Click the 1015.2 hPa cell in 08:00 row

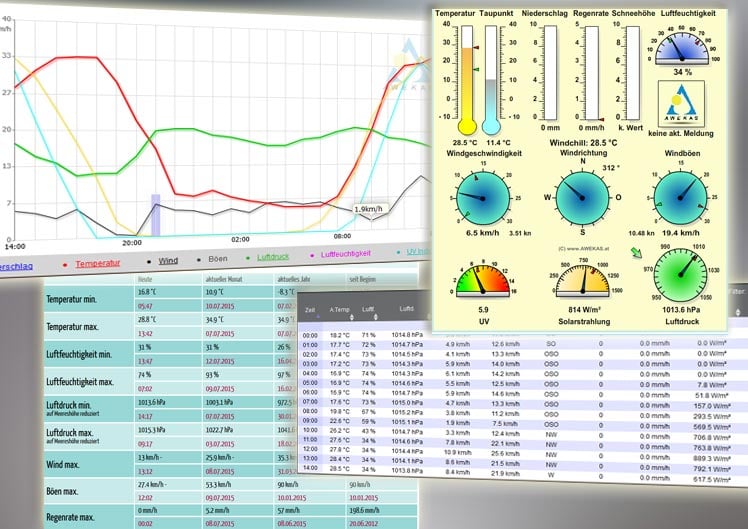[x=407, y=412]
